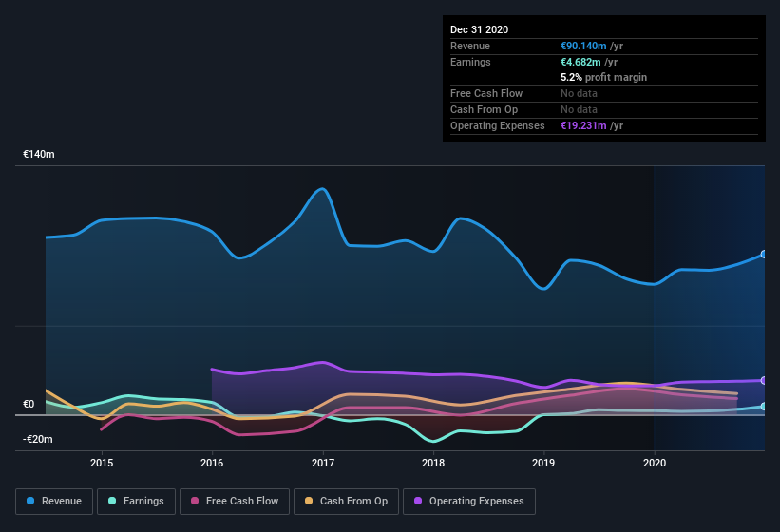Click the €140m y-axis label
The image size is (780, 532).
39,154
